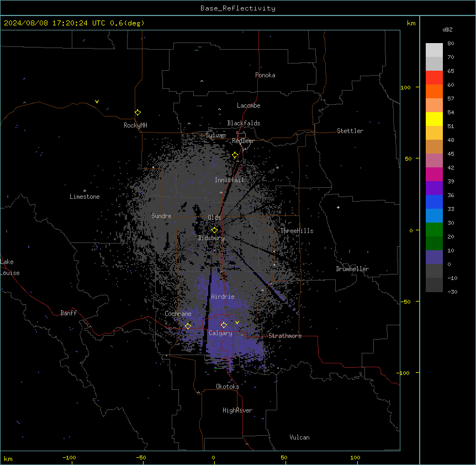Viewport: 476px width, 465px height.
Task: Click the yellow swatch below 54 dBZ
Action: pos(434,119)
